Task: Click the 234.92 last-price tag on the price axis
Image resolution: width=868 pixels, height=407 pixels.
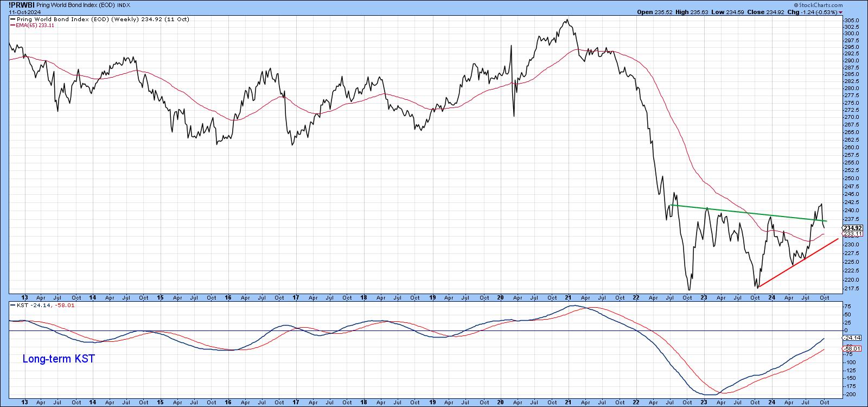Action: pos(853,228)
